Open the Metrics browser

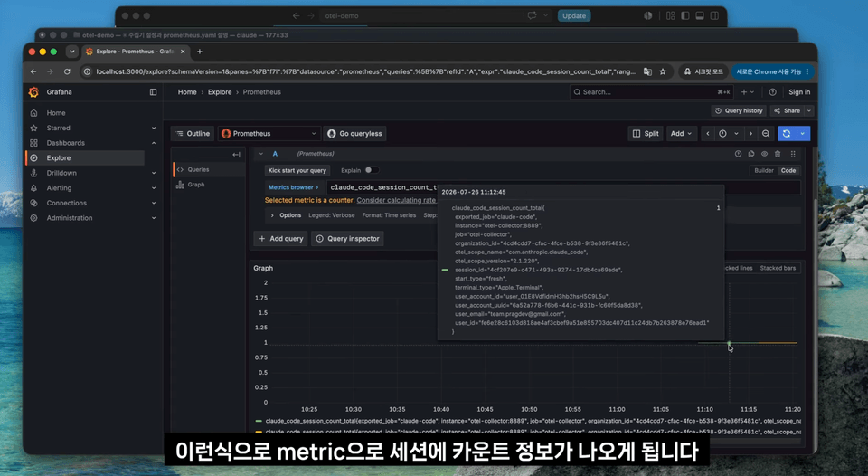(293, 187)
